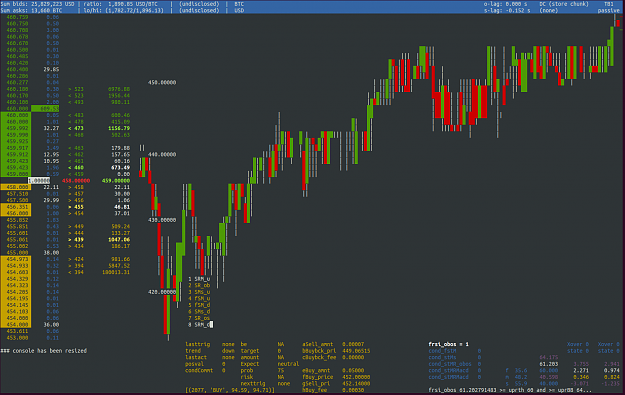This screenshot has width=625, height=395.
Task: Choose menu entry 3 SMs_u
Action: pyautogui.click(x=199, y=292)
